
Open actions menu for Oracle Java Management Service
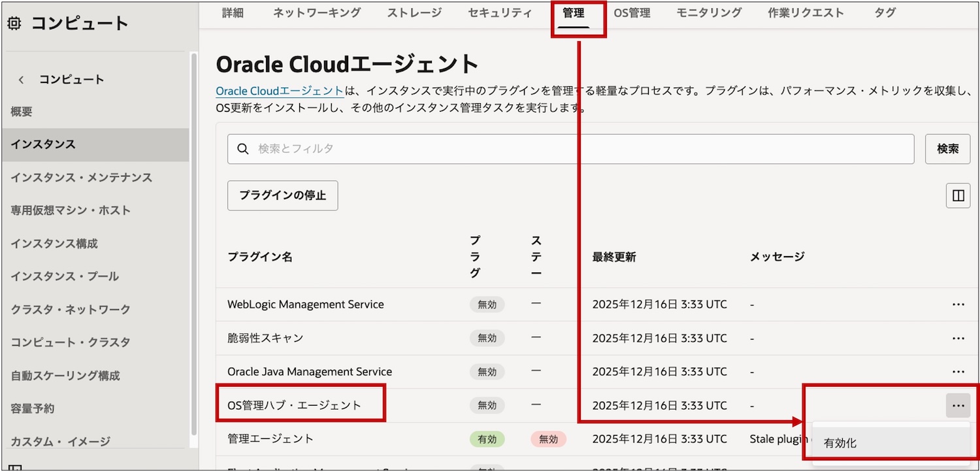958,372
